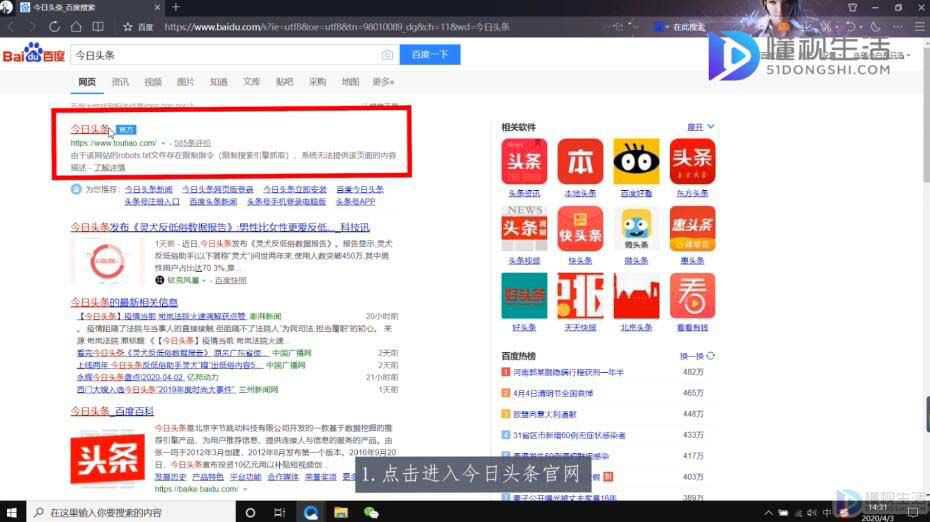
Task: Open the NEWS 头条视频 app icon
Action: click(x=524, y=228)
